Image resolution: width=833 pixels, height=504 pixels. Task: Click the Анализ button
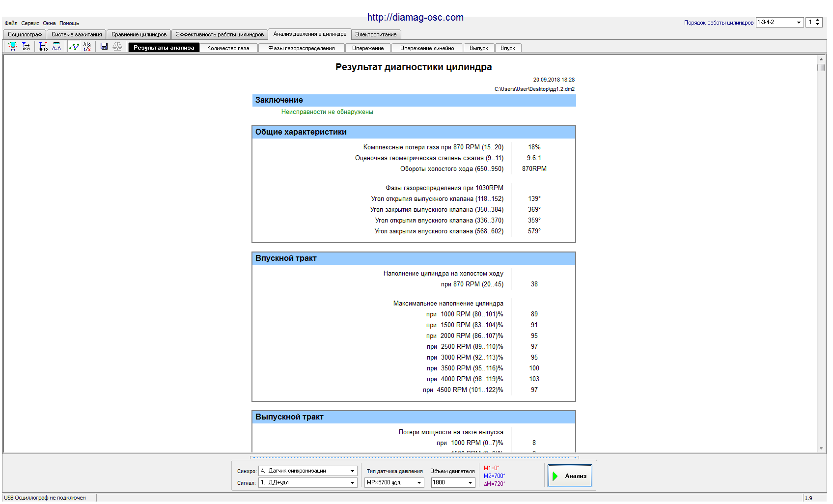coord(570,476)
